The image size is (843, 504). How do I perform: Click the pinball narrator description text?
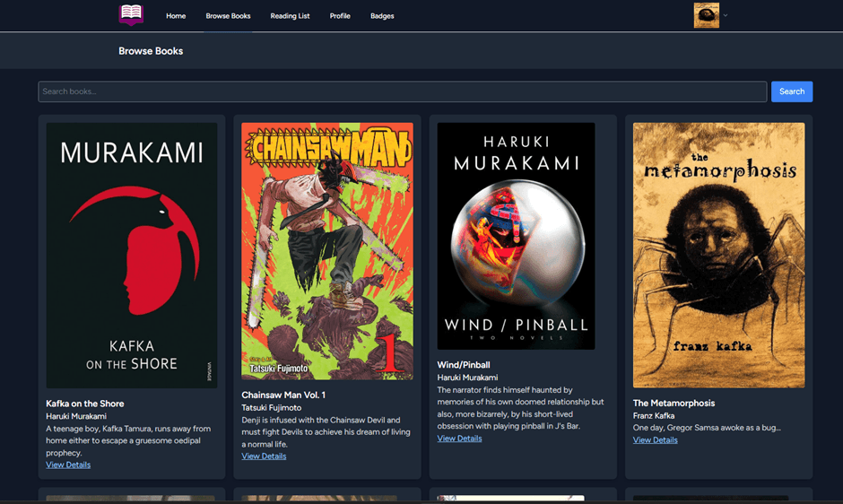[x=520, y=408]
